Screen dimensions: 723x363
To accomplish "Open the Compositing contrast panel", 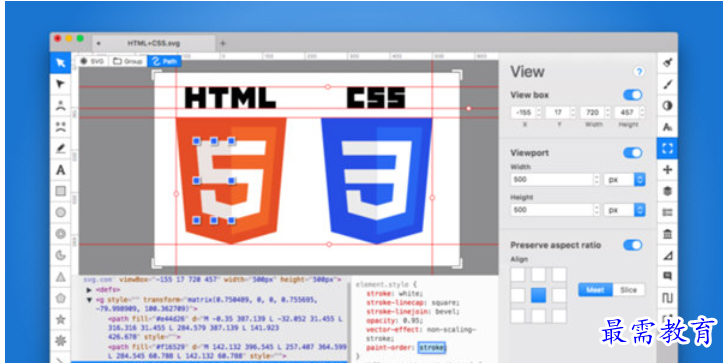I will click(x=667, y=106).
